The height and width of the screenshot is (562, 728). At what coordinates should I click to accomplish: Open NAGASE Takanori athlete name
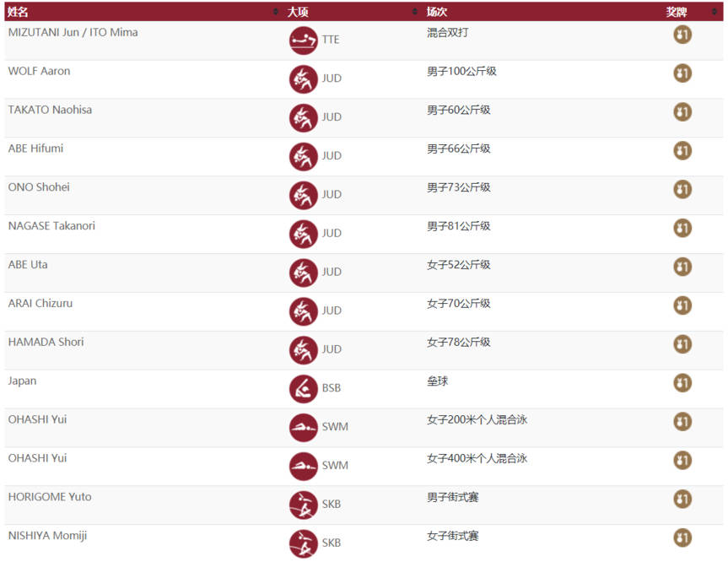pos(51,226)
